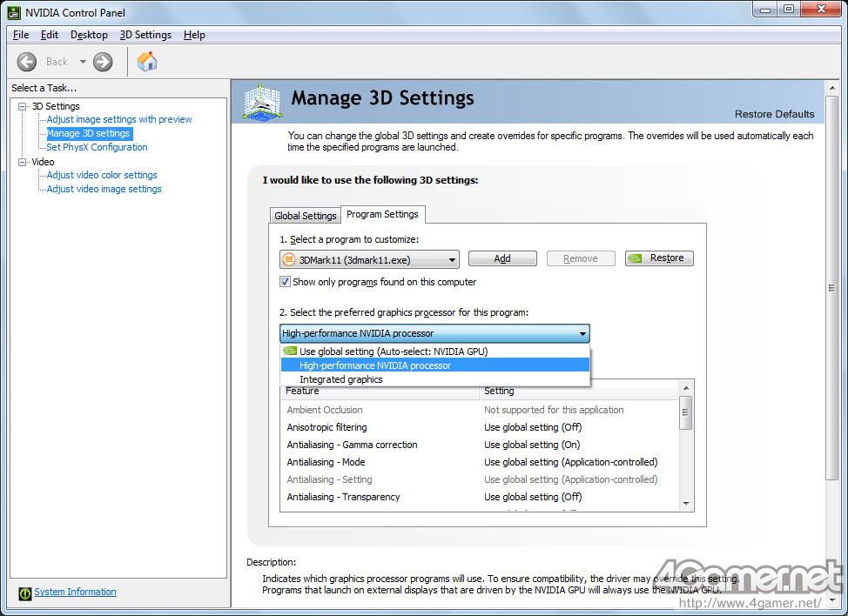Click the NVIDIA Control Panel title icon
This screenshot has height=616, width=848.
(14, 12)
